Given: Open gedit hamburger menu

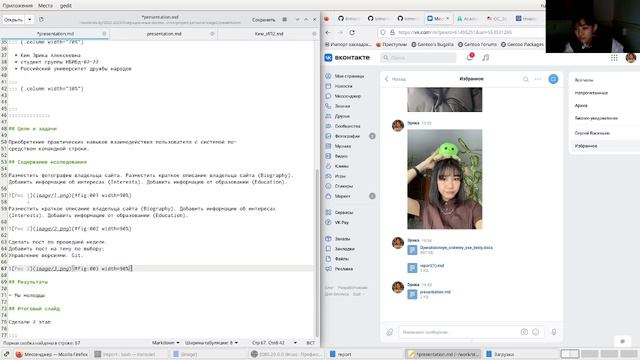Looking at the screenshot, I should click(x=284, y=20).
